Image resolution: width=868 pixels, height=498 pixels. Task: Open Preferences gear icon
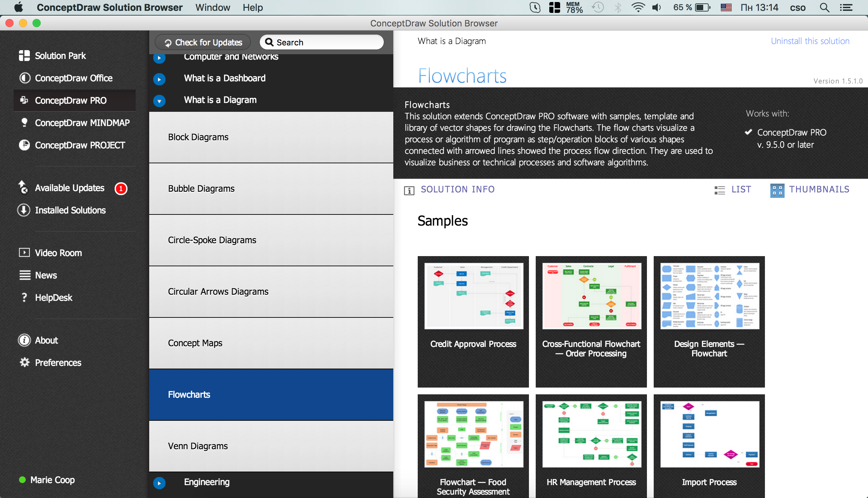(24, 362)
